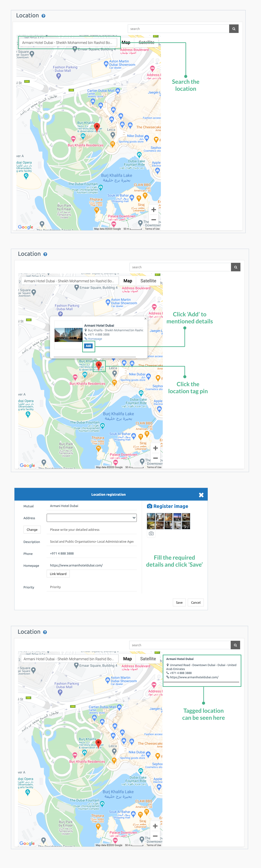The image size is (261, 868).
Task: Click the small camera upload button below the thumbnails
Action: pos(151,533)
